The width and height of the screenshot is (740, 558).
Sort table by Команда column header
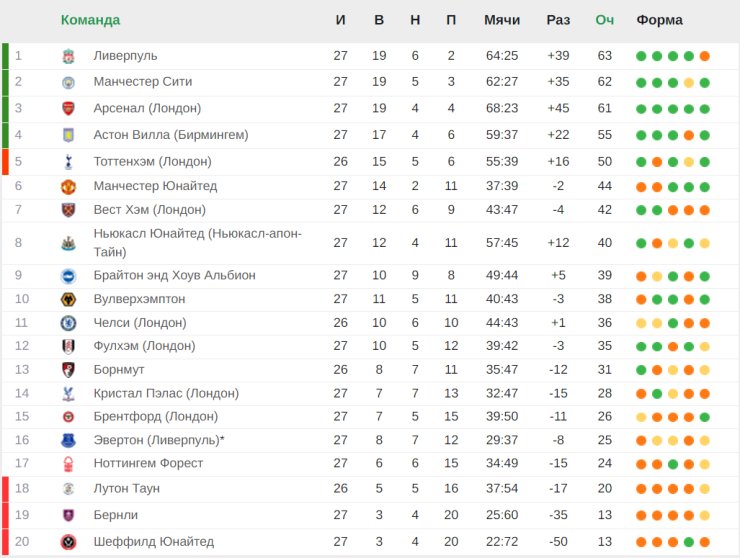click(90, 20)
